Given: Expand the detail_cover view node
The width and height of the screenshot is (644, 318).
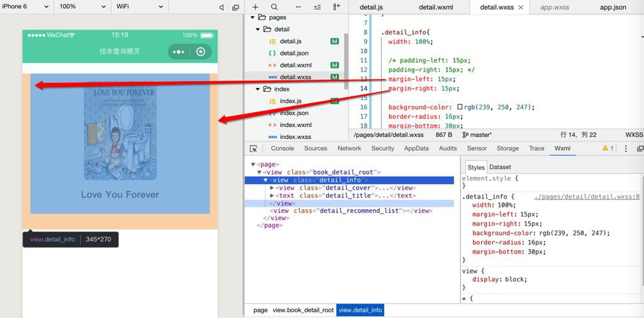Looking at the screenshot, I should [272, 188].
